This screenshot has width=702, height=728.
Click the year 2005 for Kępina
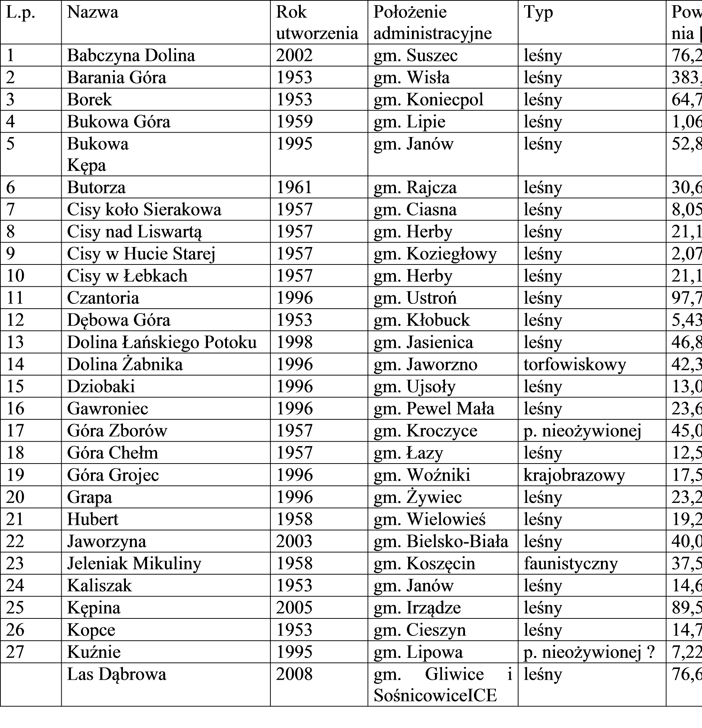click(x=295, y=608)
